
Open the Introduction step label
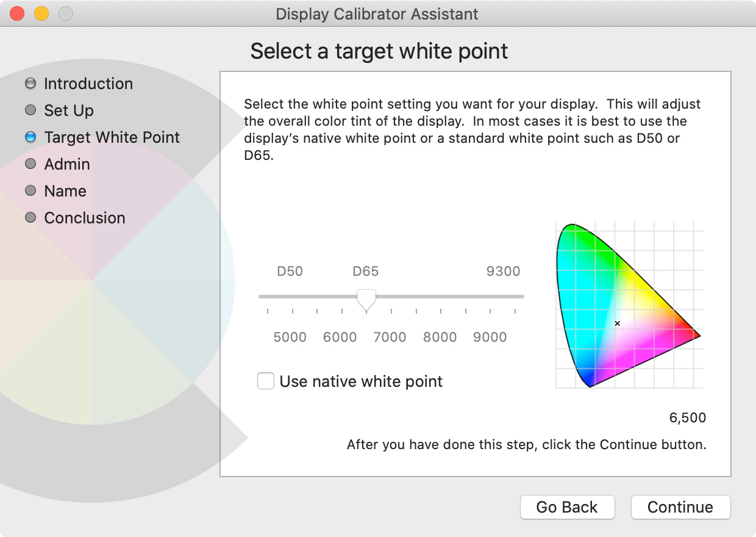88,84
